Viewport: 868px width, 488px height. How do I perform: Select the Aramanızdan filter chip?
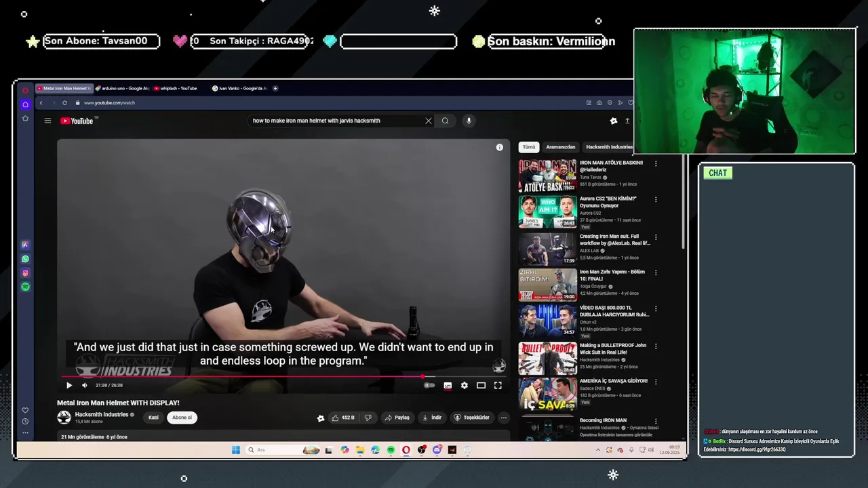[x=561, y=147]
